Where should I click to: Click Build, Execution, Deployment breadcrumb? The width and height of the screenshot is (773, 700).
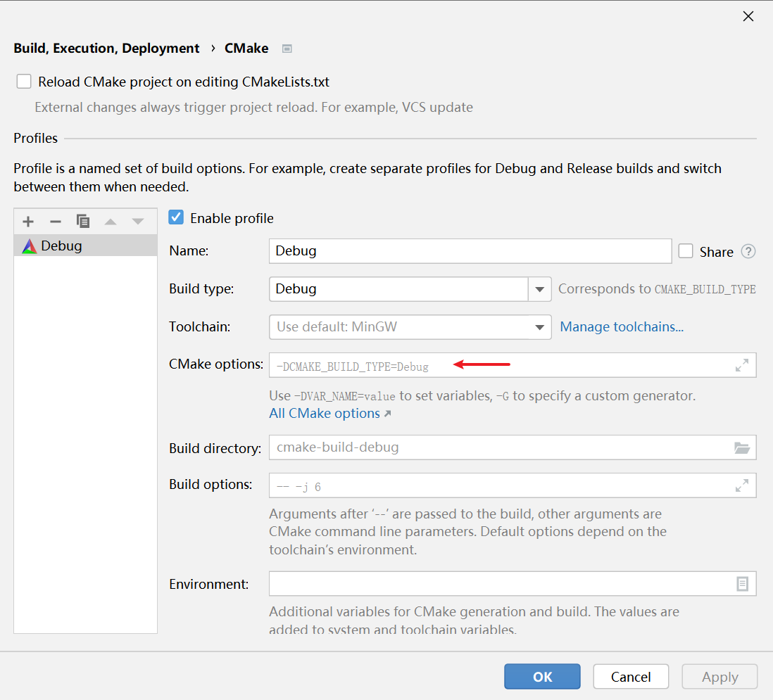tap(106, 49)
